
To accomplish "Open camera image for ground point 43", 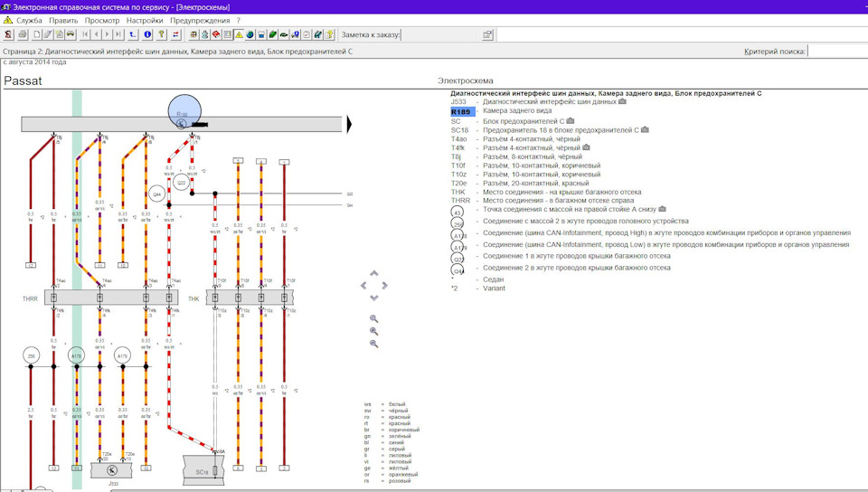I will pyautogui.click(x=662, y=209).
